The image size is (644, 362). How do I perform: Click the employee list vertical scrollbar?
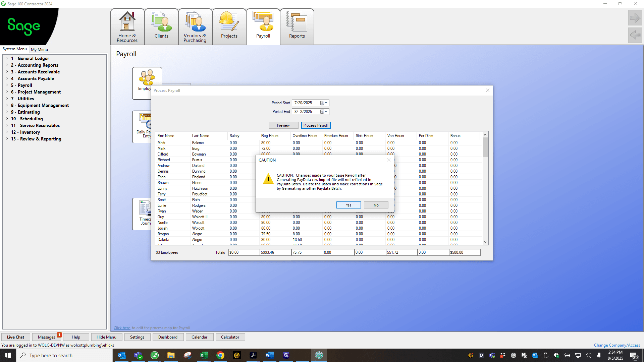485,188
